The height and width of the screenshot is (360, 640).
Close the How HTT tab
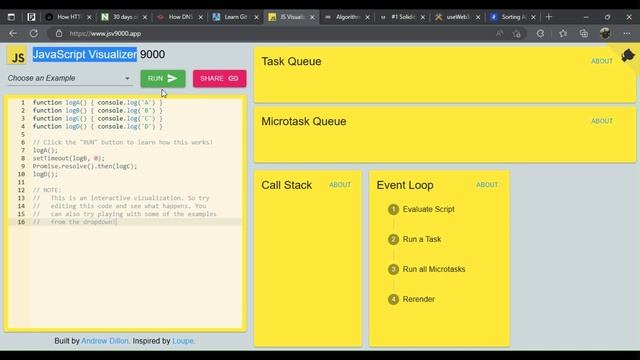pyautogui.click(x=89, y=17)
